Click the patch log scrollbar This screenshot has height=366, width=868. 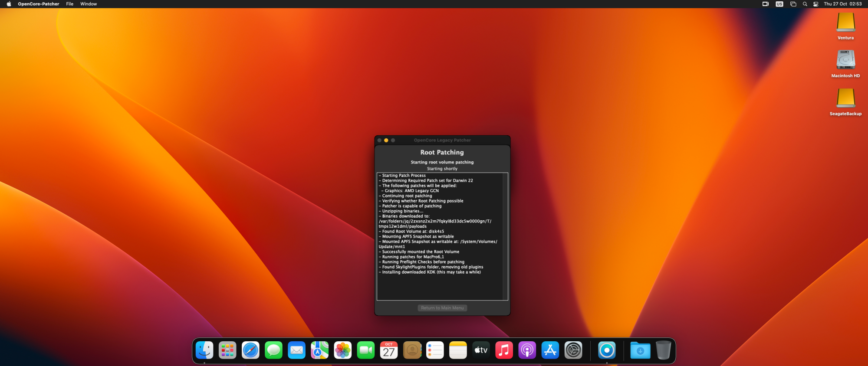[x=505, y=236]
